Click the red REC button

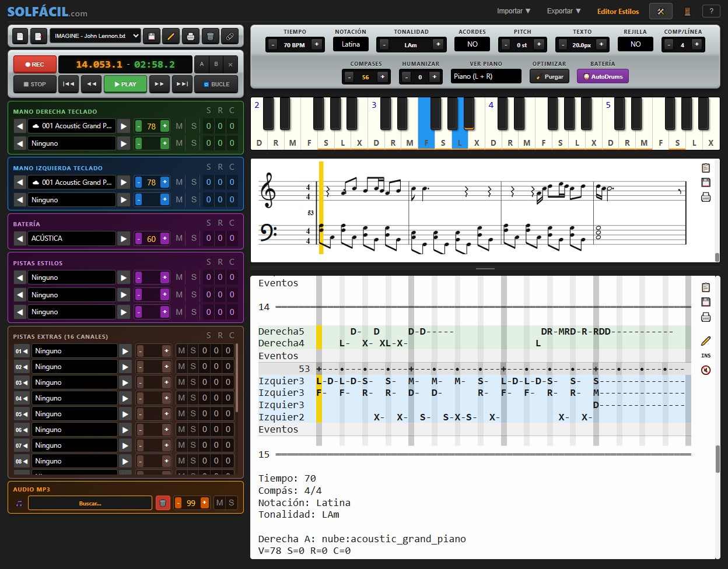pyautogui.click(x=34, y=65)
